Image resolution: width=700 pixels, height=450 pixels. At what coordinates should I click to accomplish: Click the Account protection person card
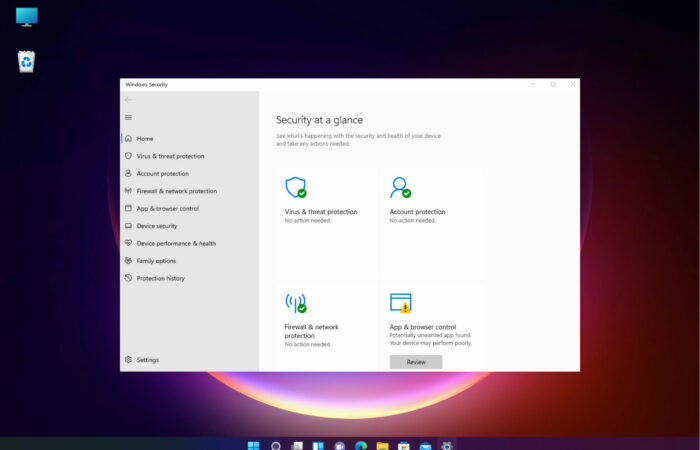tap(432, 224)
